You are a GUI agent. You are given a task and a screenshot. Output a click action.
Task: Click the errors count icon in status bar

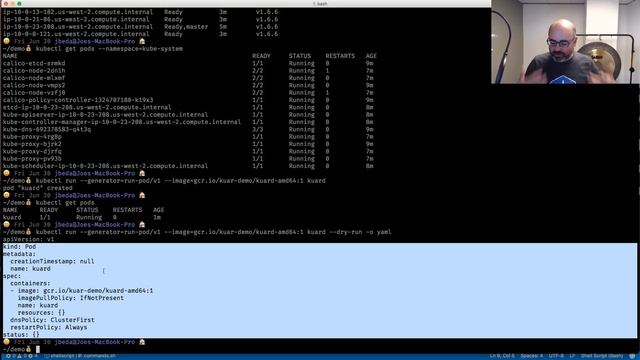pyautogui.click(x=9, y=356)
